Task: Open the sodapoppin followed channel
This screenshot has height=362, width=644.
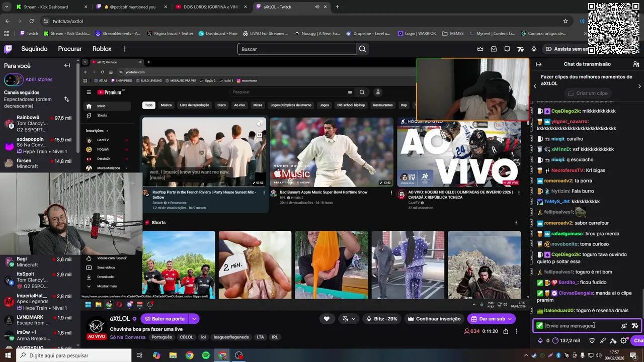Action: click(x=38, y=145)
